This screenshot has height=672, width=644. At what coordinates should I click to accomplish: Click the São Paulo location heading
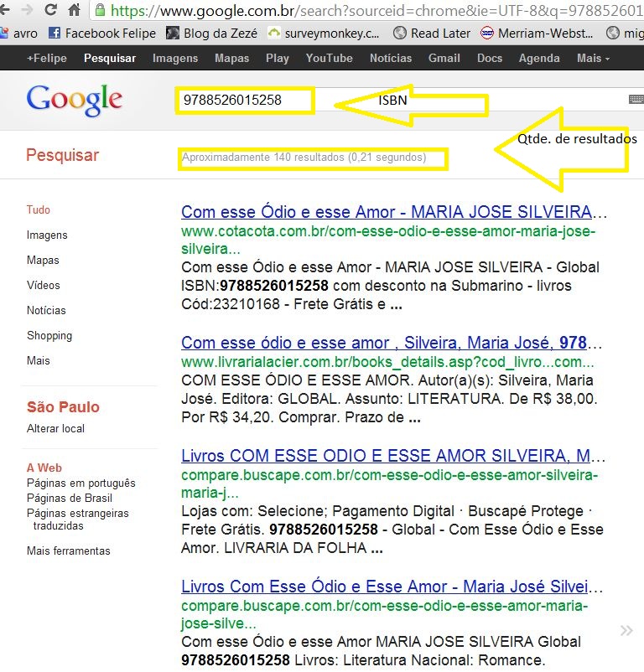pyautogui.click(x=63, y=407)
